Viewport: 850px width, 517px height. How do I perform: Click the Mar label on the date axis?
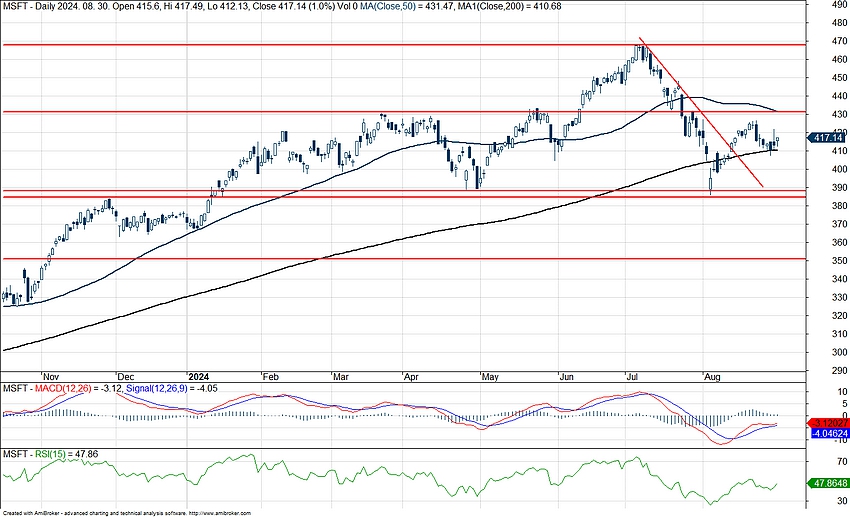tap(341, 377)
